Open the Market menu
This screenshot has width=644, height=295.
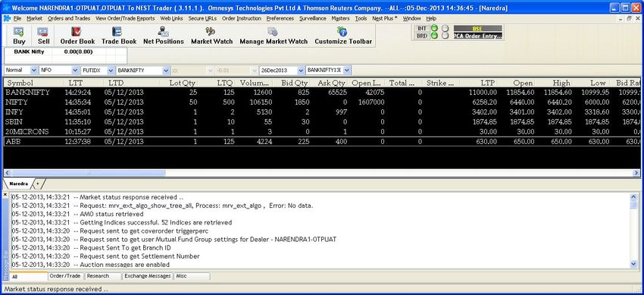(35, 18)
